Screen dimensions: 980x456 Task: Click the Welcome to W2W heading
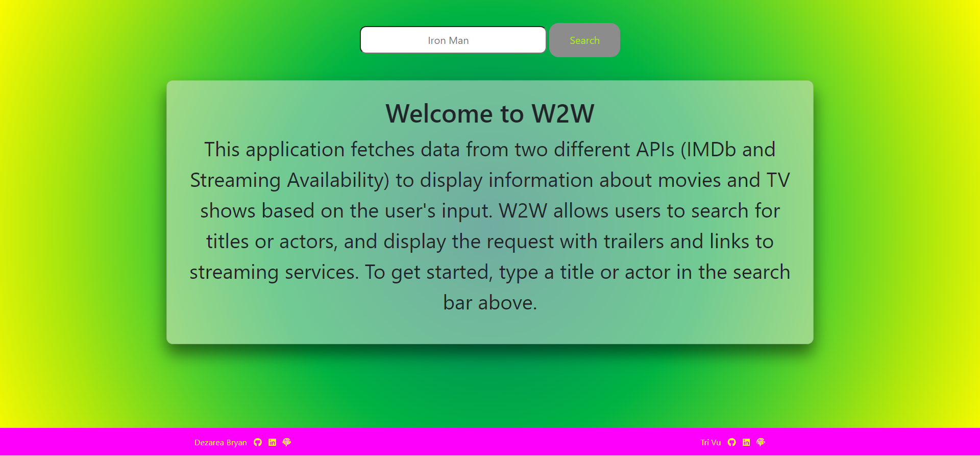489,113
